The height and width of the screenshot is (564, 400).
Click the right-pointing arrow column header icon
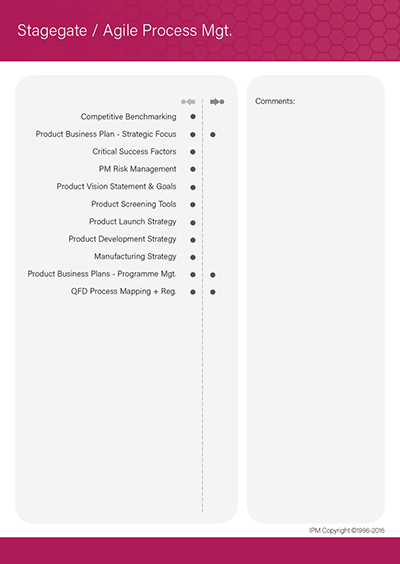(217, 102)
